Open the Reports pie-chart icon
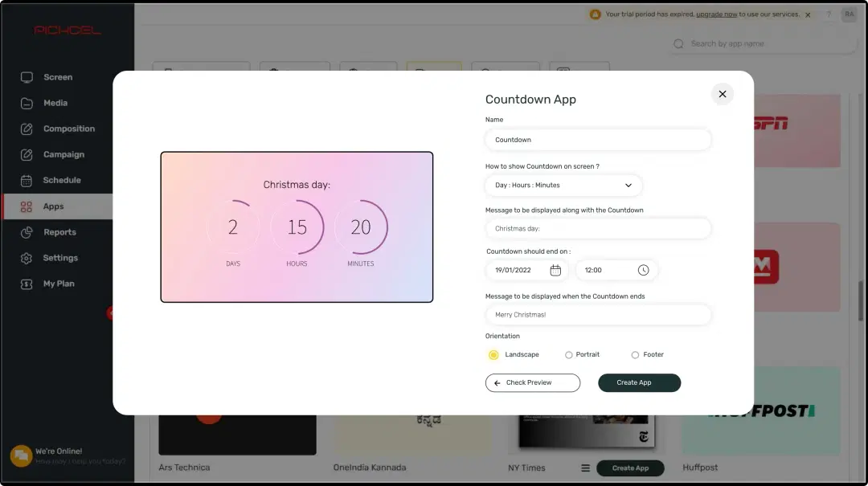Screen dimensions: 868x486 (x=25, y=231)
